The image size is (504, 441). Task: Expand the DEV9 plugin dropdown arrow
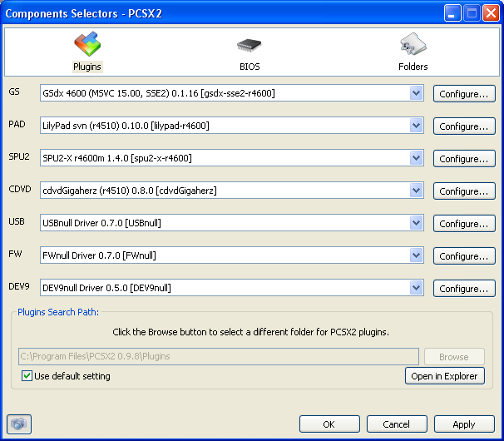416,288
